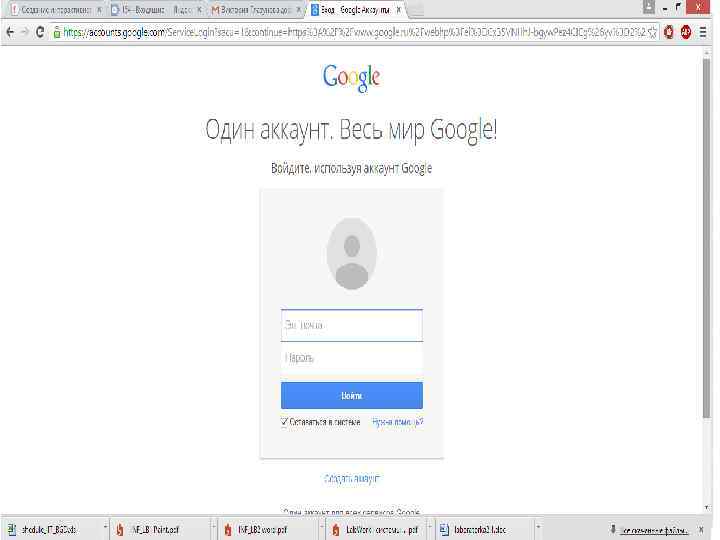
Task: Click the 'Все скачанные файлы' show all downloads link
Action: (654, 530)
